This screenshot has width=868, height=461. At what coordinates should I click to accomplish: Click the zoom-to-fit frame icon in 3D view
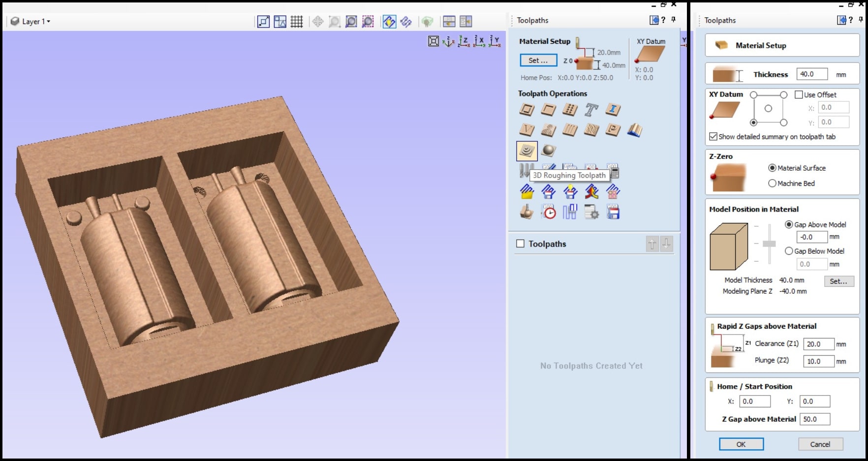(433, 41)
